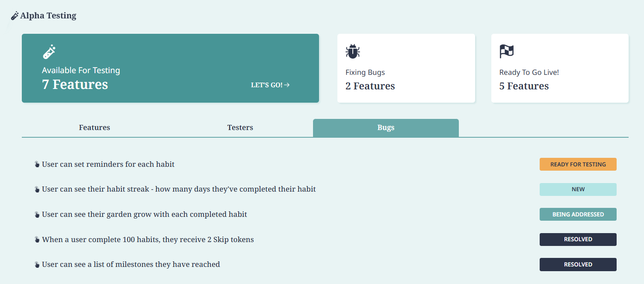Click the LET'S GO! link

pyautogui.click(x=270, y=85)
